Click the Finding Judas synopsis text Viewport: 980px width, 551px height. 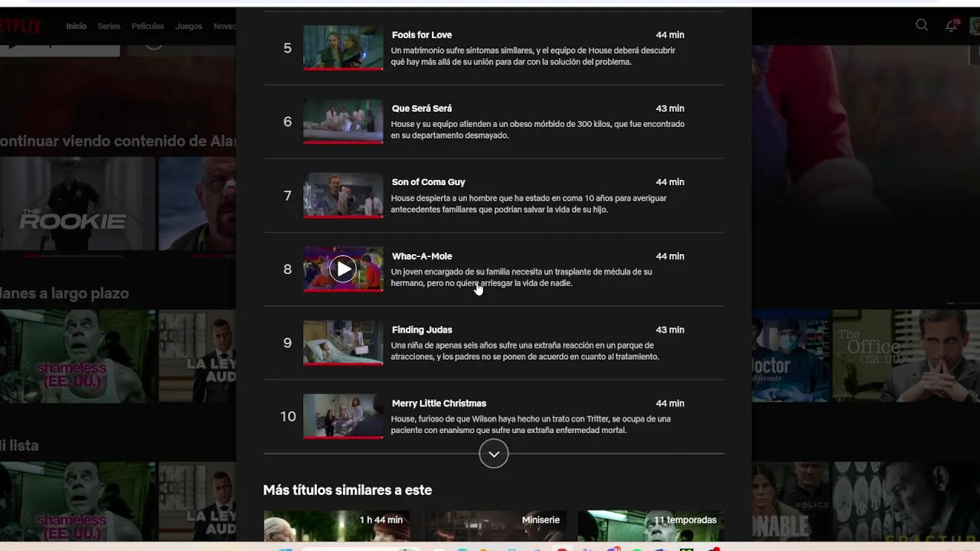[524, 351]
